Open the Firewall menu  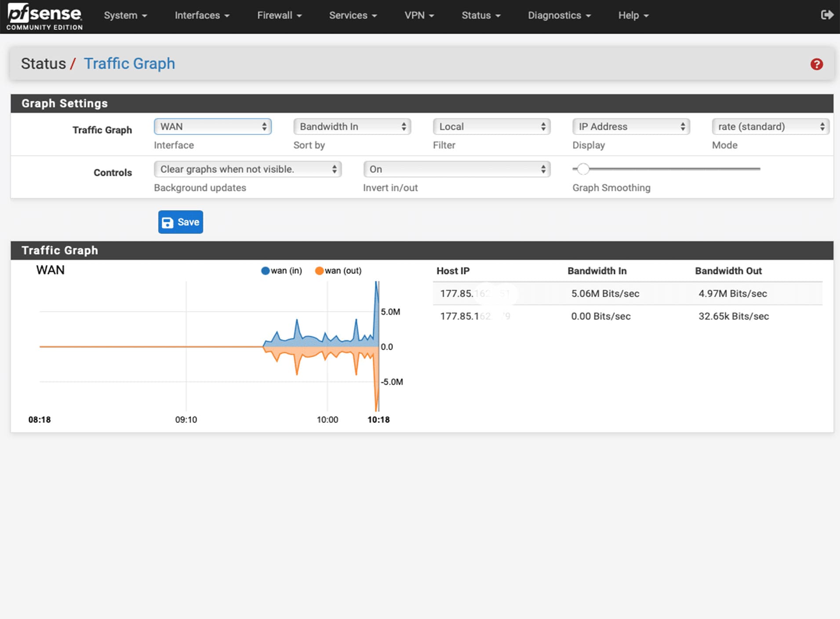click(x=279, y=15)
